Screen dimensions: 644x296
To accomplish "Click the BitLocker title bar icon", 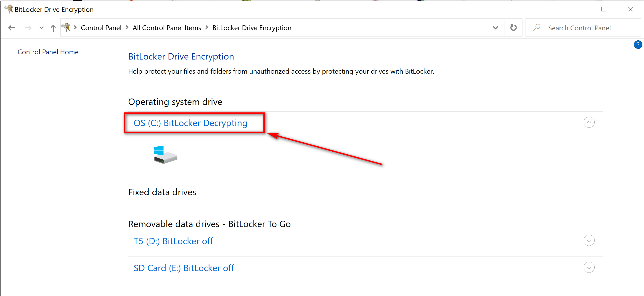I will tap(9, 9).
